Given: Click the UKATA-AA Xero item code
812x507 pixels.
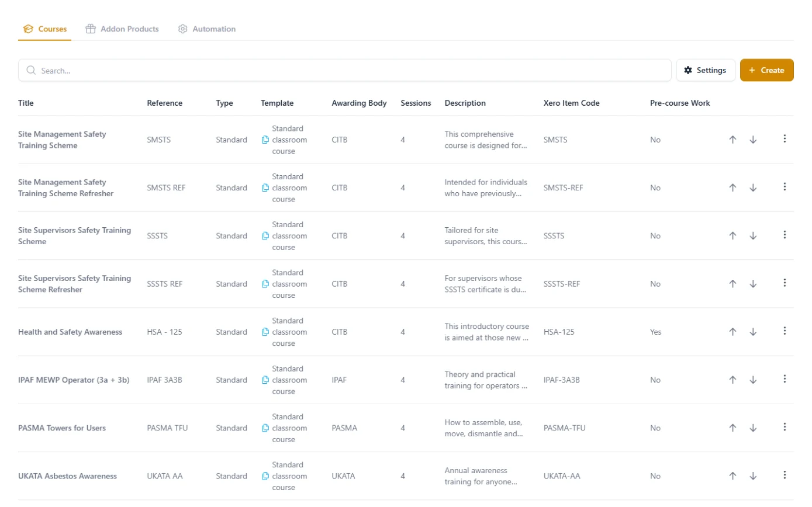Looking at the screenshot, I should pos(562,476).
